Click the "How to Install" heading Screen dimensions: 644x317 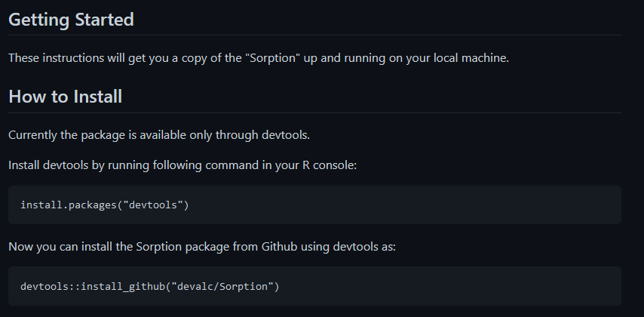click(65, 97)
